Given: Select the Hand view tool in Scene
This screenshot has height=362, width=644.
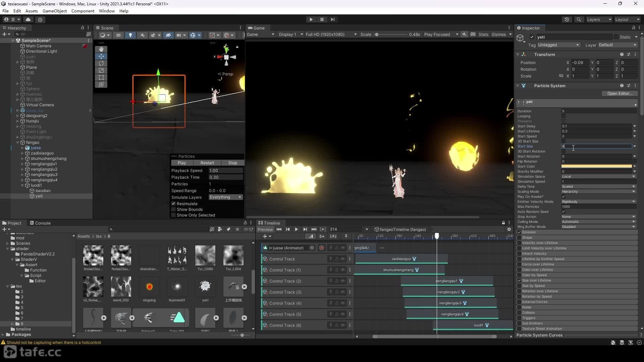Looking at the screenshot, I should [101, 49].
